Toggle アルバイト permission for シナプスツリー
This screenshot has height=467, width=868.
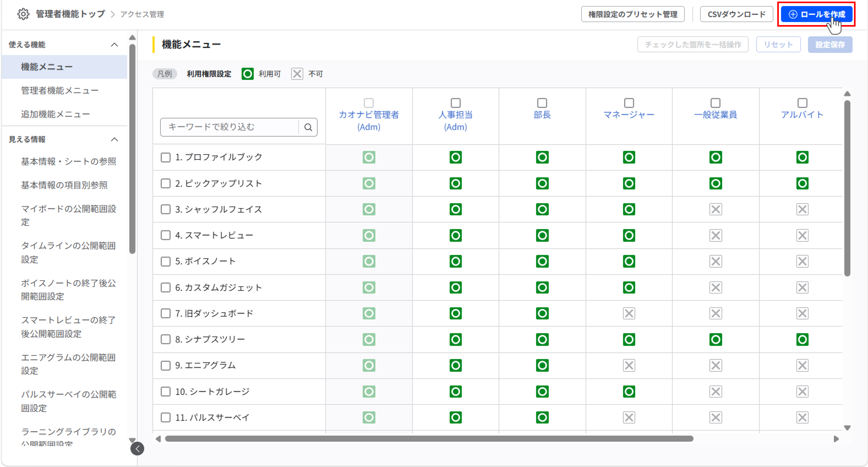802,339
